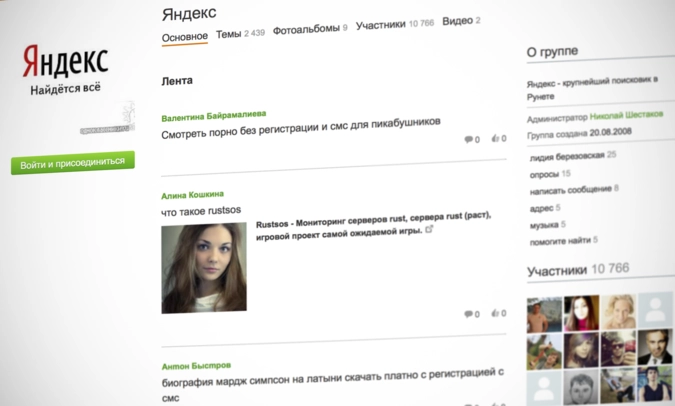This screenshot has height=406, width=675.
Task: Open the Видео tab
Action: click(x=456, y=20)
